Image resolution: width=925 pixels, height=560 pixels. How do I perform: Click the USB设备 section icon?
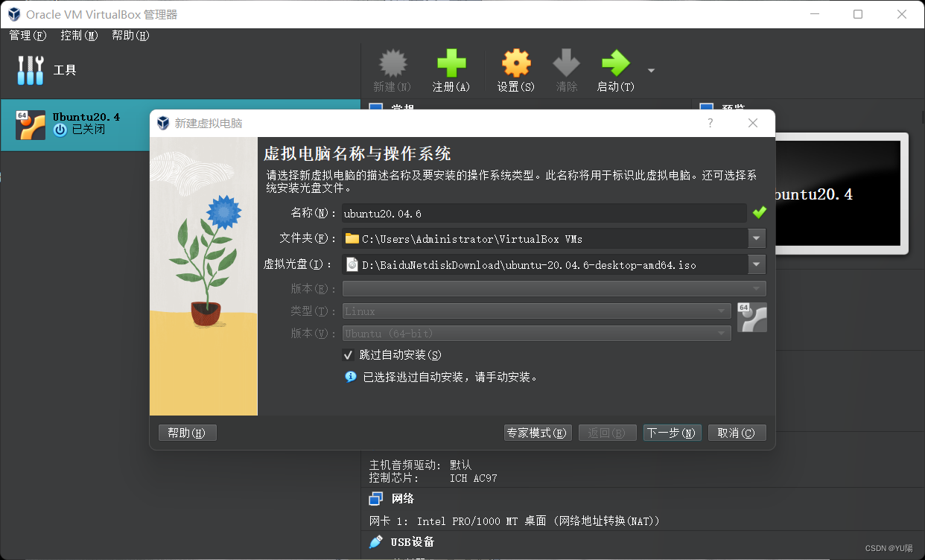coord(376,541)
